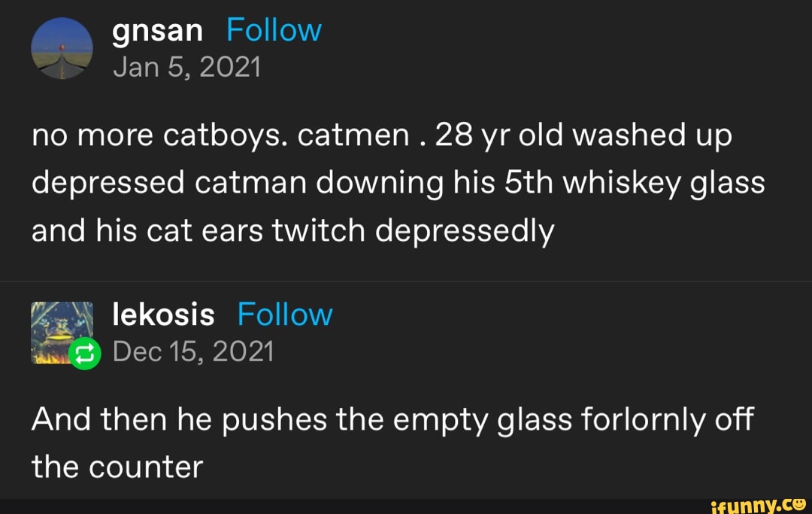Image resolution: width=812 pixels, height=514 pixels.
Task: Click the Dec 15, 2021 timestamp
Action: point(193,351)
